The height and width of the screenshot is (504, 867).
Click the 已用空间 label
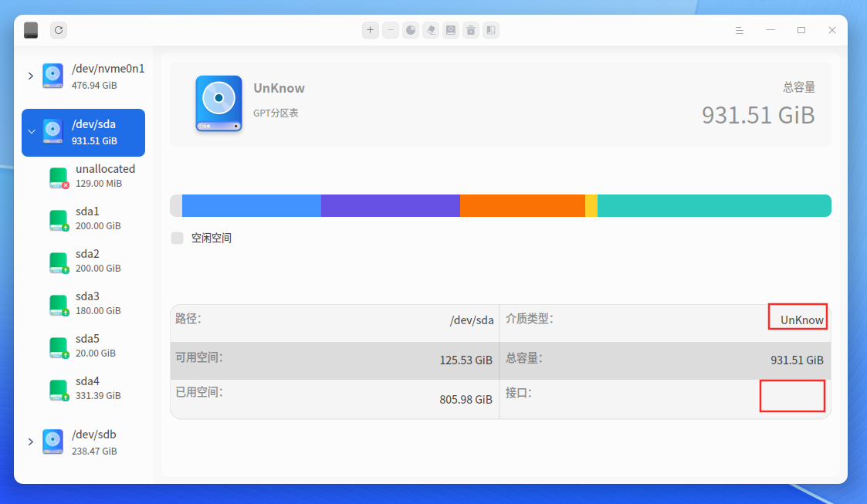pos(199,392)
